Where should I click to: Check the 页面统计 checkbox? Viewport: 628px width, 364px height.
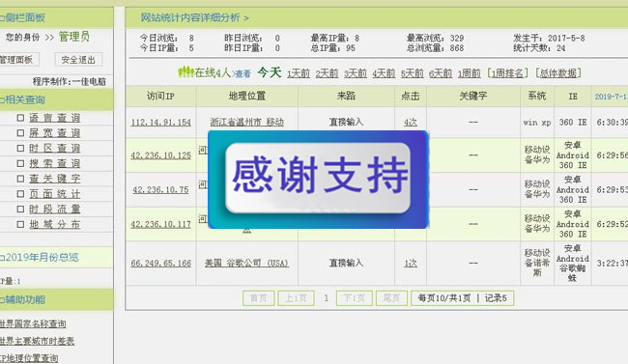(x=20, y=194)
